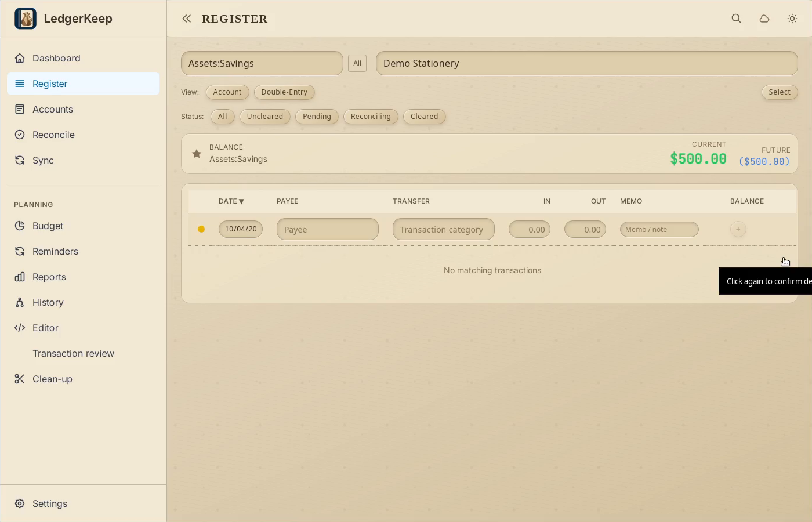Image resolution: width=812 pixels, height=522 pixels.
Task: Open Settings at sidebar bottom
Action: 83,503
